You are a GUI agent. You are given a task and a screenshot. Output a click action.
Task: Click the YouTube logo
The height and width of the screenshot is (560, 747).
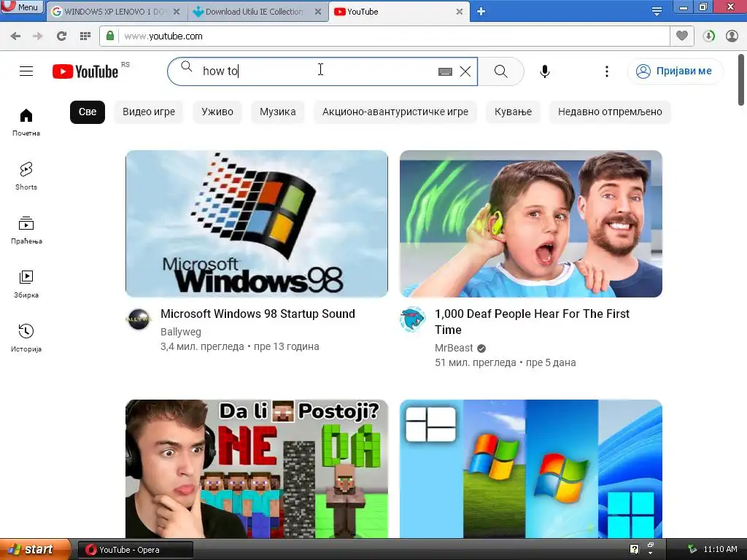coord(86,71)
